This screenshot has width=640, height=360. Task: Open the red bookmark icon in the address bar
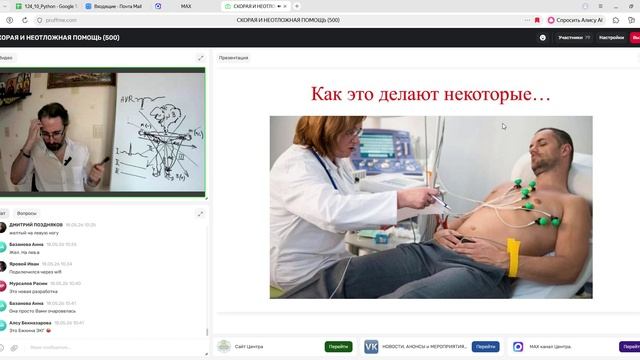(x=537, y=20)
